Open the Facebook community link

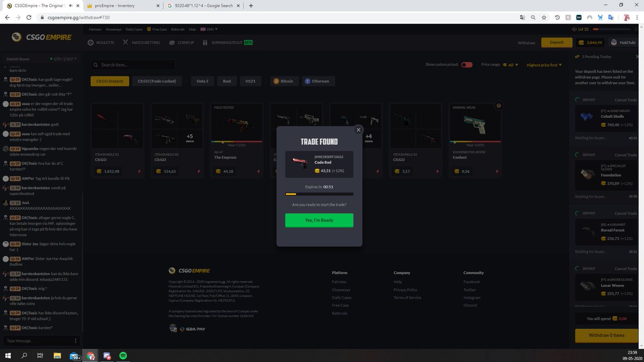tap(472, 282)
